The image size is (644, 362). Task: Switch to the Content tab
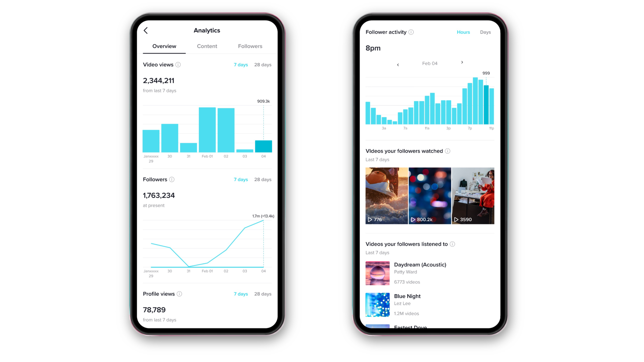point(207,46)
